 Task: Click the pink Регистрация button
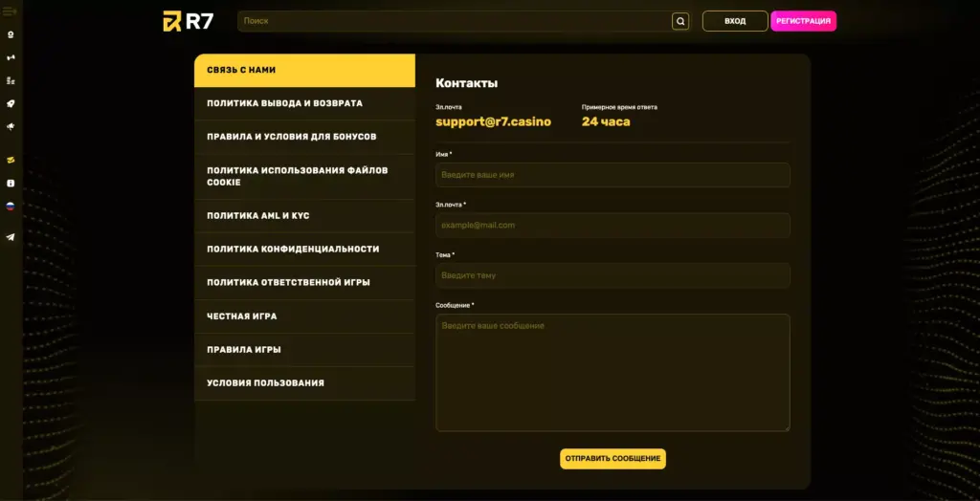click(x=803, y=21)
